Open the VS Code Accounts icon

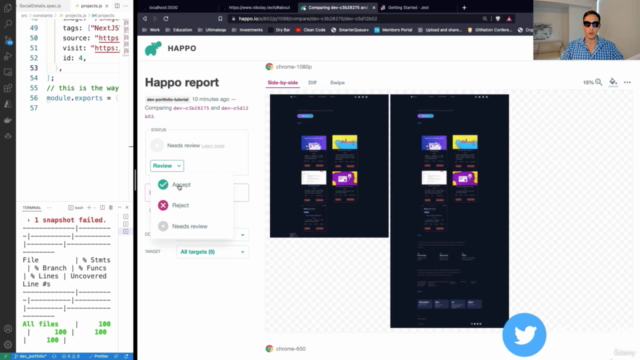tap(8, 329)
